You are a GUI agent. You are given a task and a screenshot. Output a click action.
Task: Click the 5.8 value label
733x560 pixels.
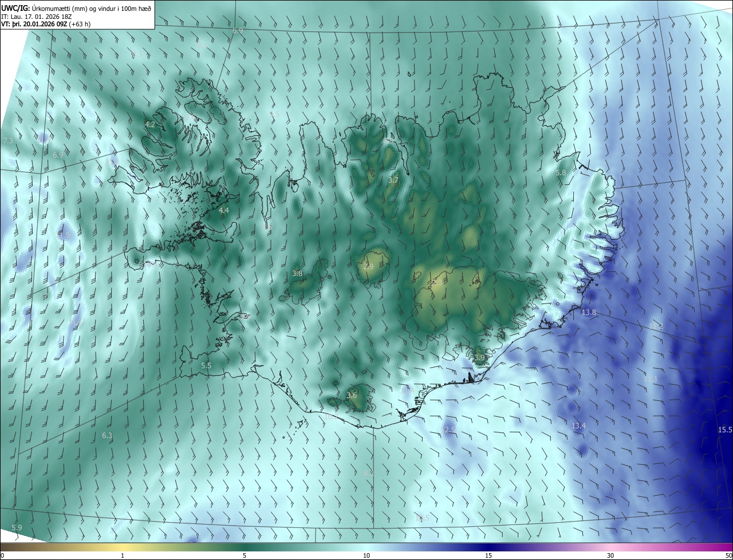point(561,172)
